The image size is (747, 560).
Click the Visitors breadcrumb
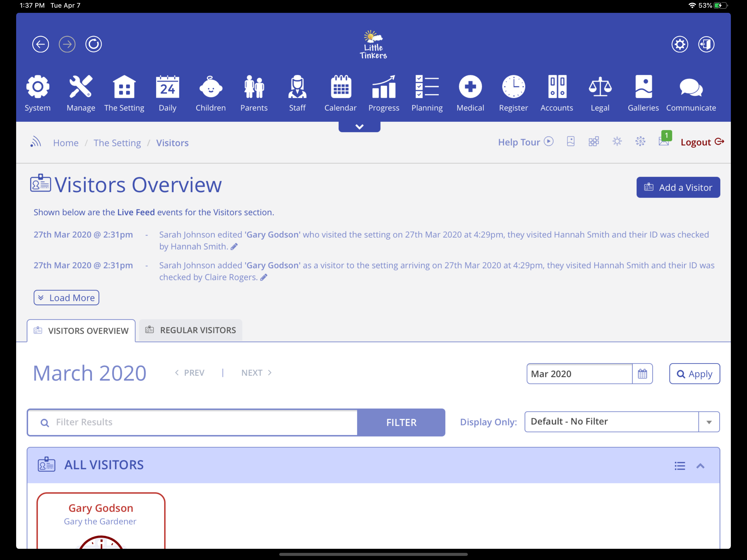coord(172,143)
